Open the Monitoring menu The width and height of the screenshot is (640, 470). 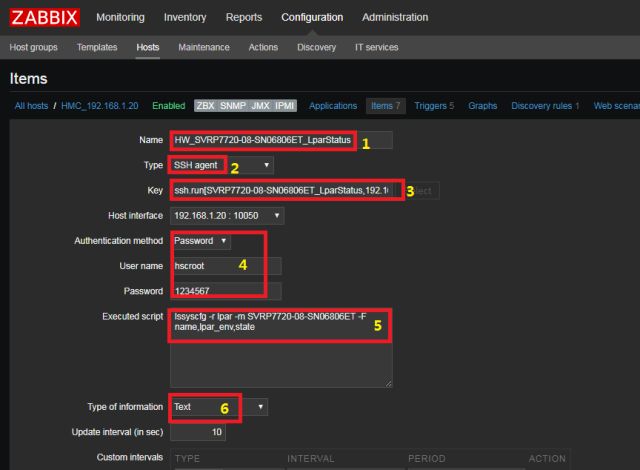click(120, 17)
